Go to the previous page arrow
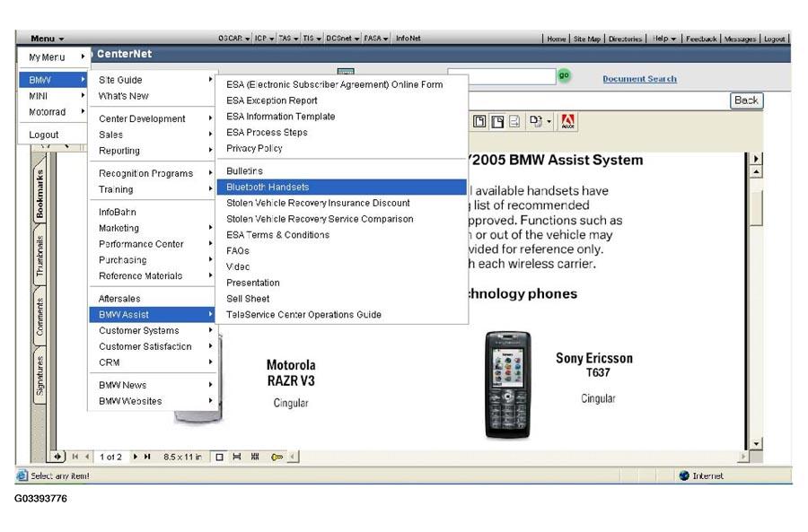The height and width of the screenshot is (532, 808). (87, 457)
